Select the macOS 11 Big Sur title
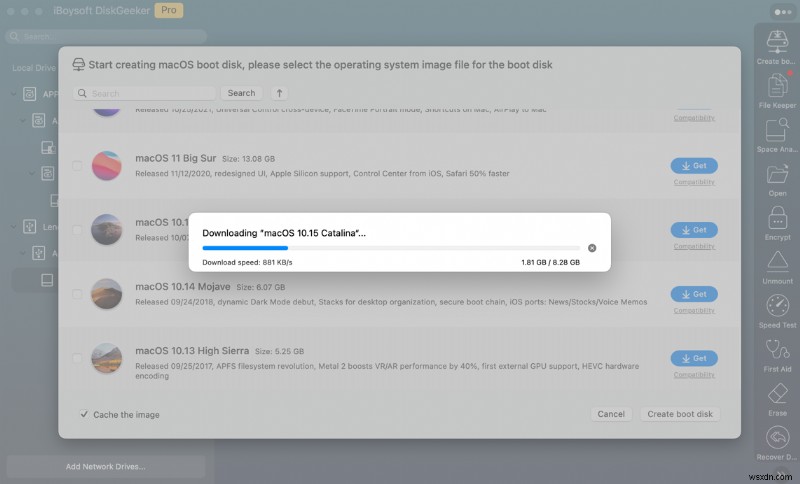Viewport: 800px width, 484px height. click(176, 158)
